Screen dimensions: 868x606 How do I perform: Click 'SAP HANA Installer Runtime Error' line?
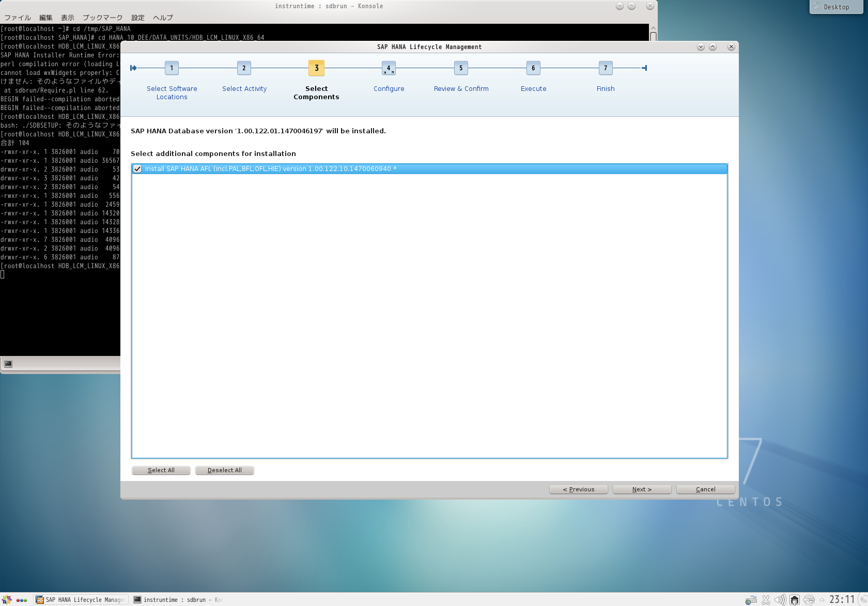click(60, 55)
